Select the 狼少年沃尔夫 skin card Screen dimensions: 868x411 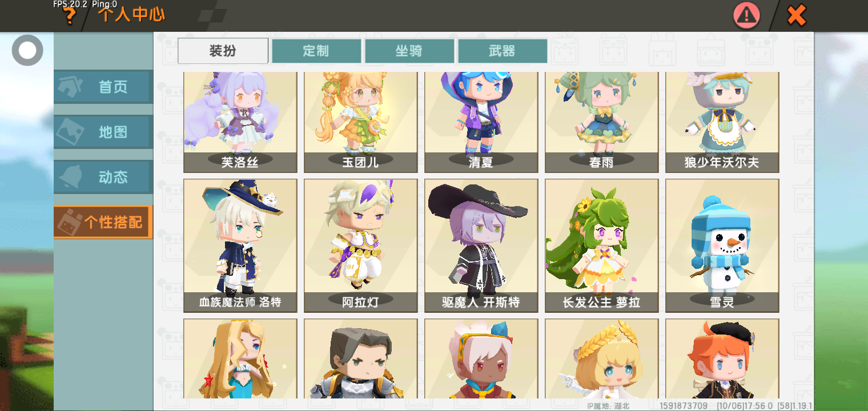point(722,122)
